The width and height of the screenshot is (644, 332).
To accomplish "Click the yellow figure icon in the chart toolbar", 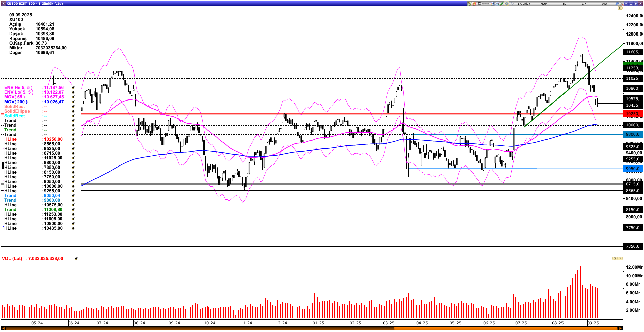I will [469, 4].
